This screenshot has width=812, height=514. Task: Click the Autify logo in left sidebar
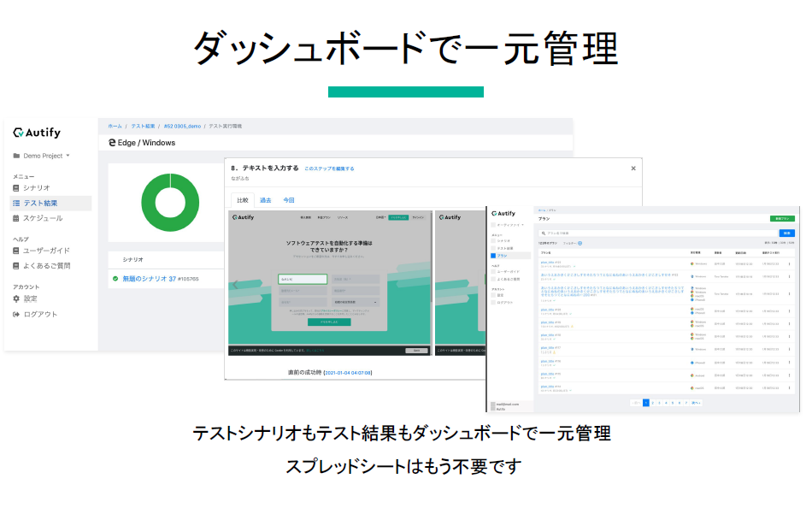[37, 133]
